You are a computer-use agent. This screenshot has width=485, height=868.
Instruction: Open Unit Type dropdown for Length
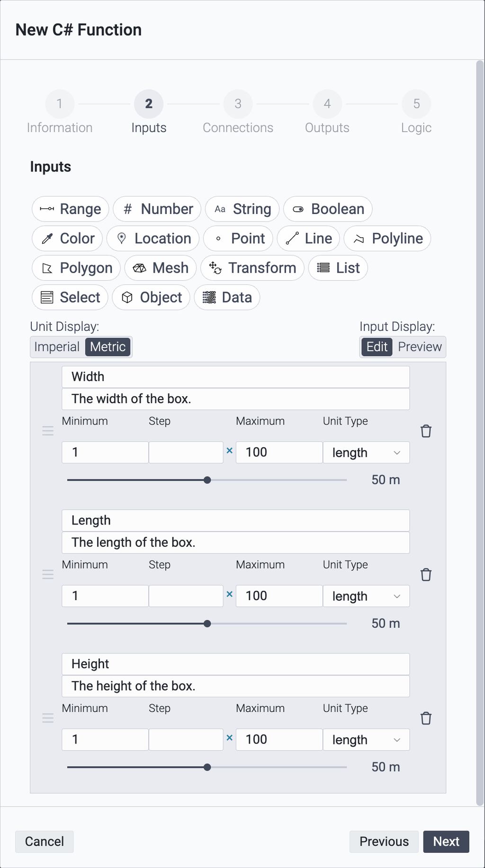366,596
